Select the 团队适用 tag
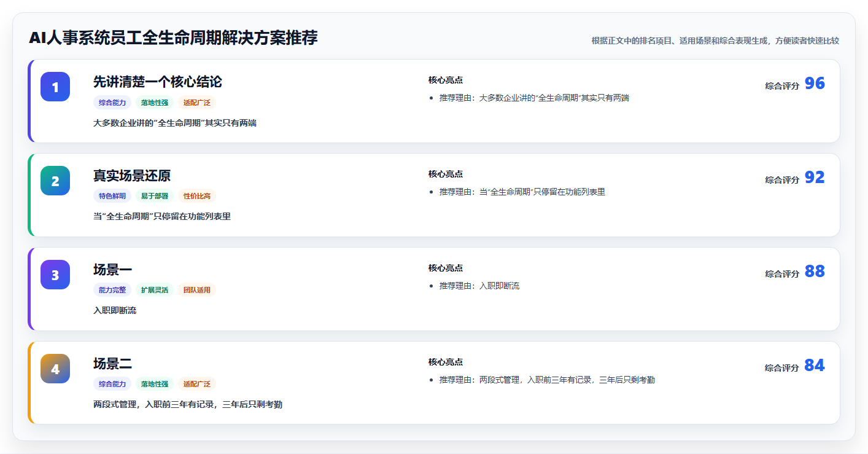 (x=197, y=291)
